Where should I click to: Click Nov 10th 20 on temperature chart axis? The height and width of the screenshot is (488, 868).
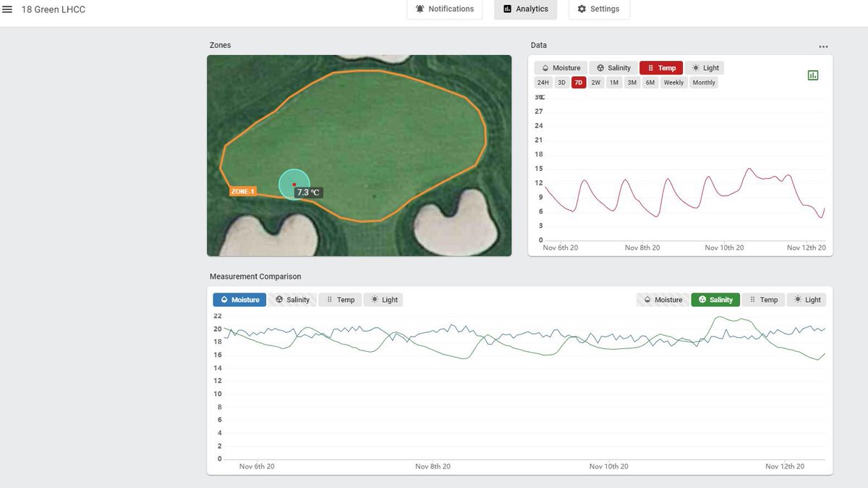click(x=724, y=248)
